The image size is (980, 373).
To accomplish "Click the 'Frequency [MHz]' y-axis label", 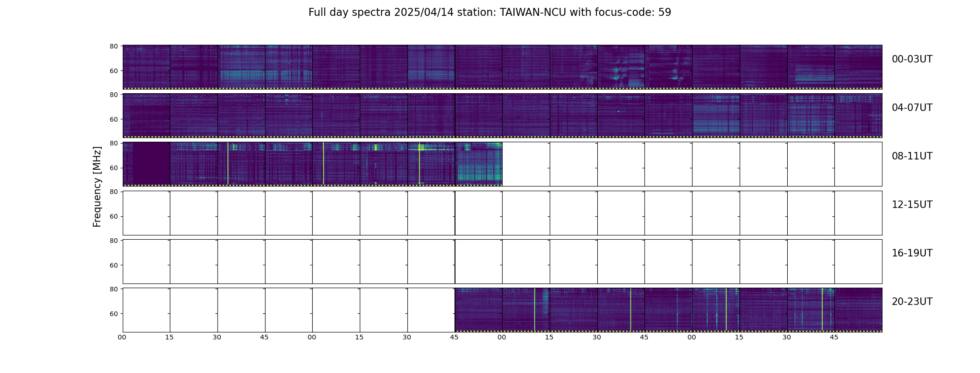I will (97, 187).
